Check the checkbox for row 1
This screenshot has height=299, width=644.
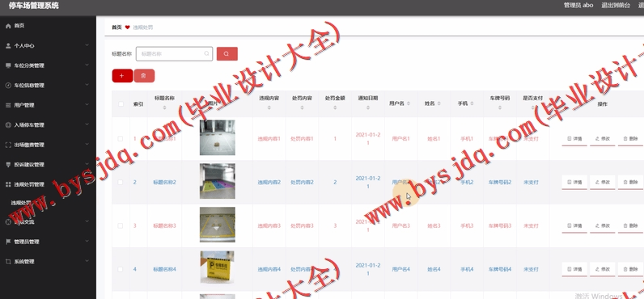[121, 139]
